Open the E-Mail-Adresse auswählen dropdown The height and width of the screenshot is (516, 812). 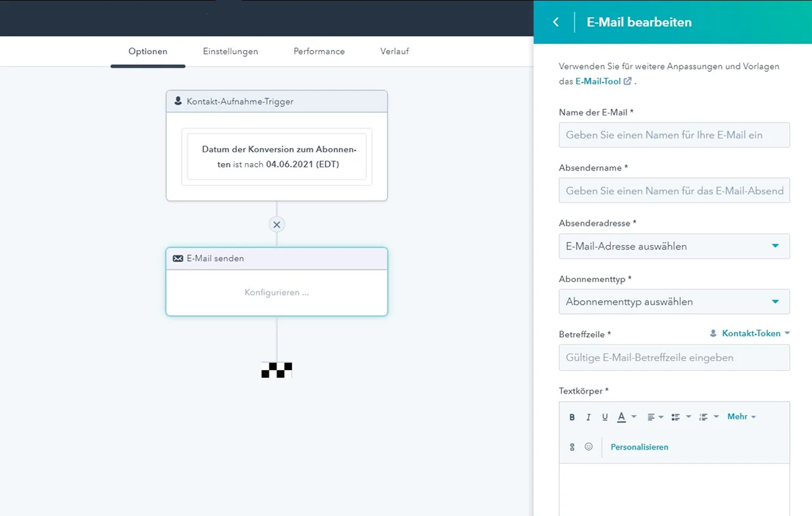coord(674,246)
